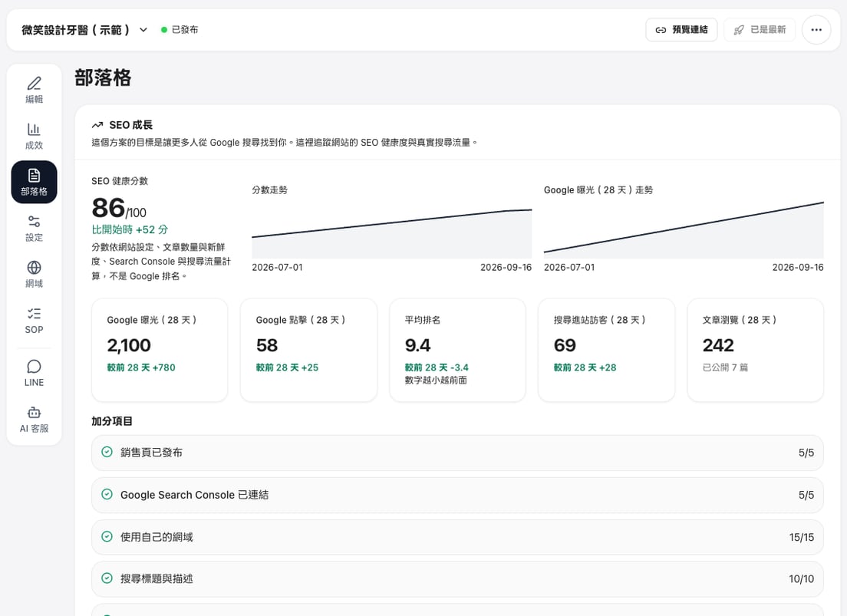Click the 數字越小越前面 note

[435, 380]
